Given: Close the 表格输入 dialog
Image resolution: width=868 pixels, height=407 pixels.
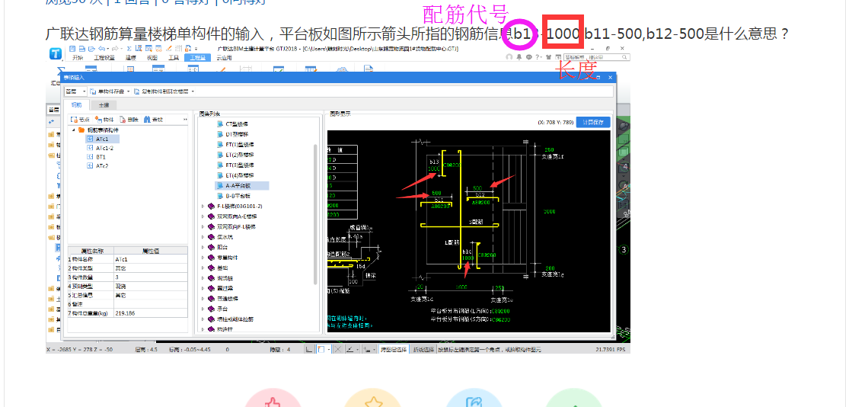Looking at the screenshot, I should tap(610, 77).
